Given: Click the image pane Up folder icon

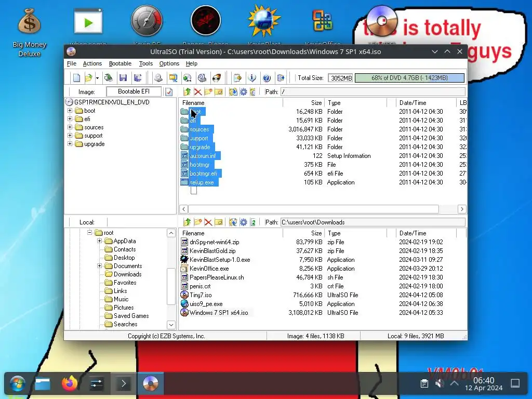Looking at the screenshot, I should click(x=187, y=91).
